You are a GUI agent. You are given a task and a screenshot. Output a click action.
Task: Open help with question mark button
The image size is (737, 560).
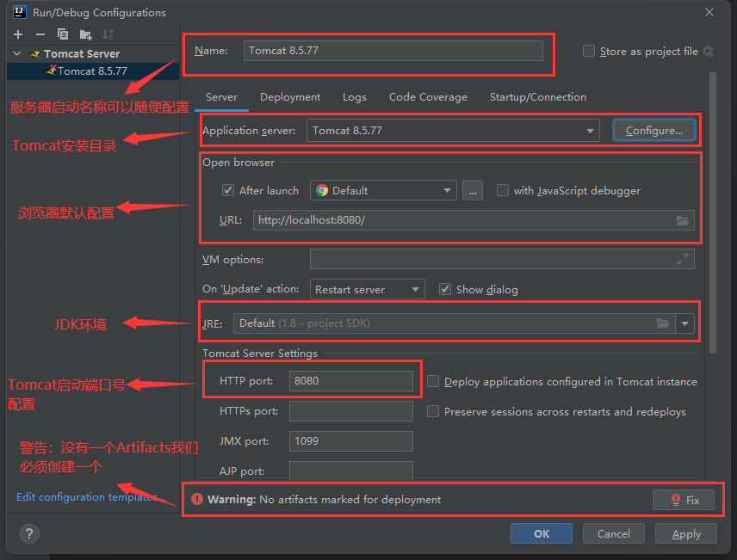[29, 533]
